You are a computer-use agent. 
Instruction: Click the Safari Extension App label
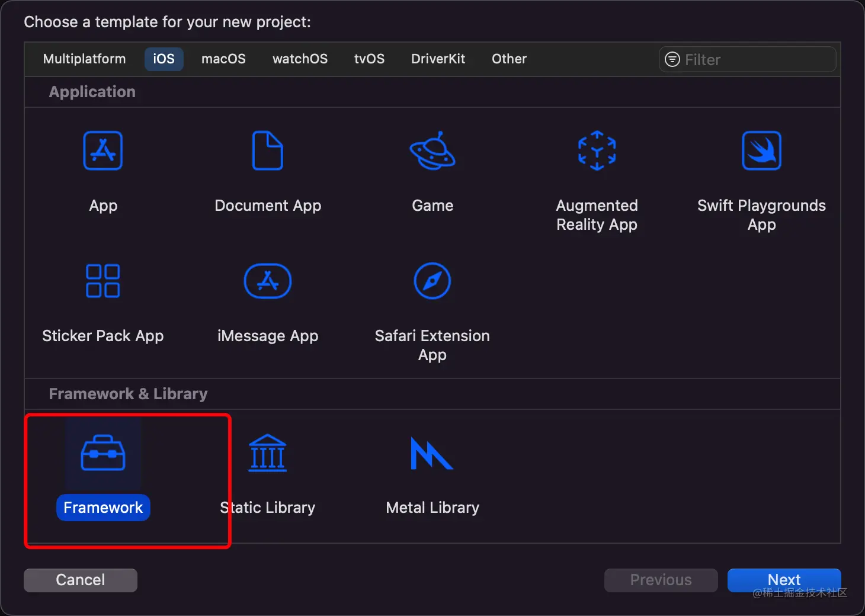[x=432, y=345]
